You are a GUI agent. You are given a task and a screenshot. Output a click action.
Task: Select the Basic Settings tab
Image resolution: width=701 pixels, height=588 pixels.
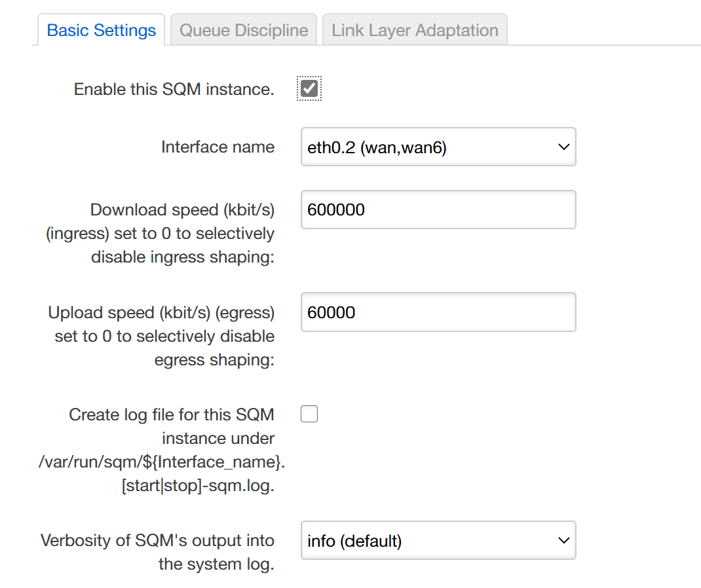pyautogui.click(x=102, y=30)
